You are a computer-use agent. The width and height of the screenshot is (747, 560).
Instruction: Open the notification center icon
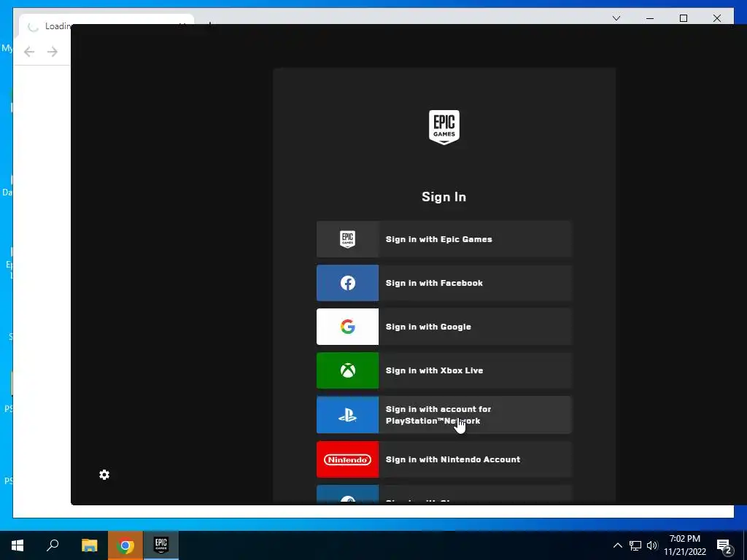point(724,545)
